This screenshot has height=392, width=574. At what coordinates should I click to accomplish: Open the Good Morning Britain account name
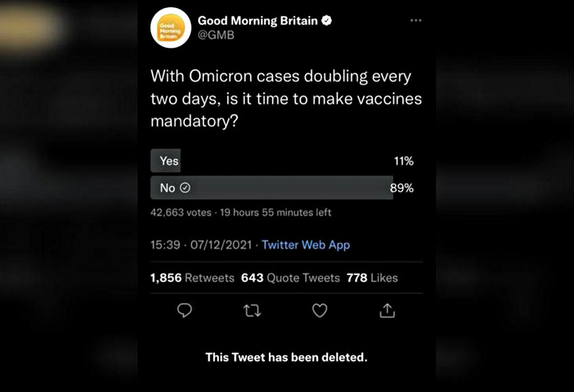coord(258,21)
